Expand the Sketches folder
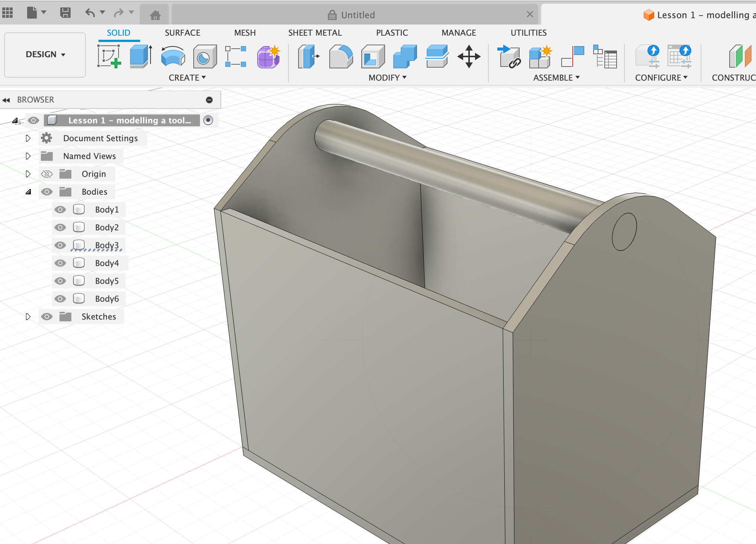 pos(28,317)
